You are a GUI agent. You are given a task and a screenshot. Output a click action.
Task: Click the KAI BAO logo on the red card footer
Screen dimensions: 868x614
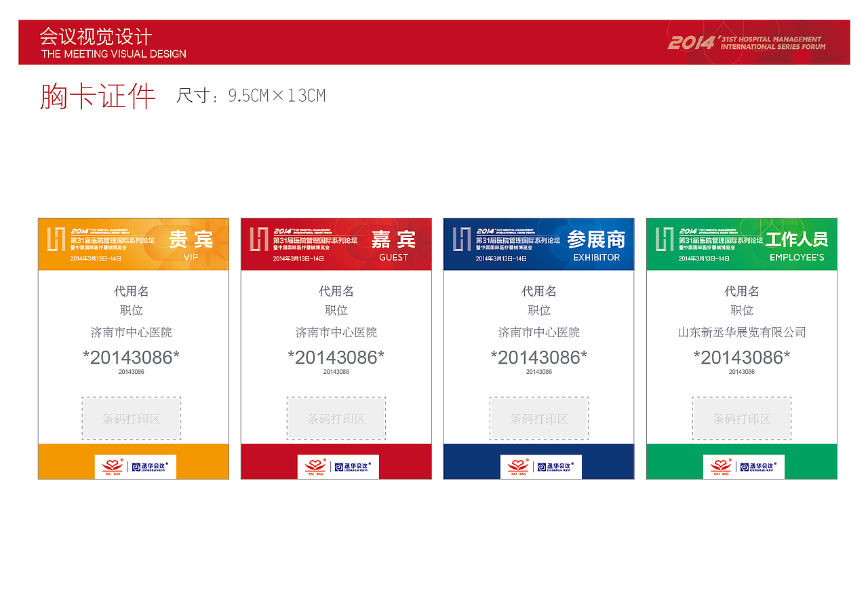point(315,467)
